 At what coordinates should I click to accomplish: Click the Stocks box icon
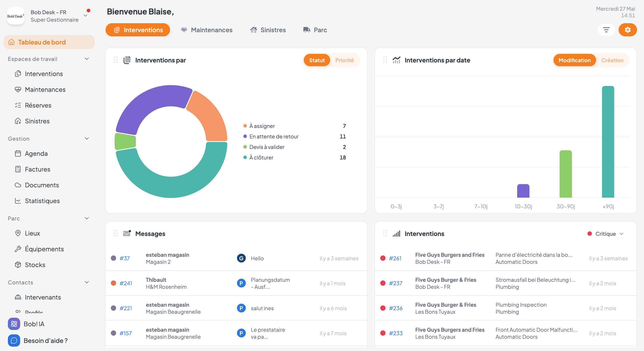(x=18, y=265)
